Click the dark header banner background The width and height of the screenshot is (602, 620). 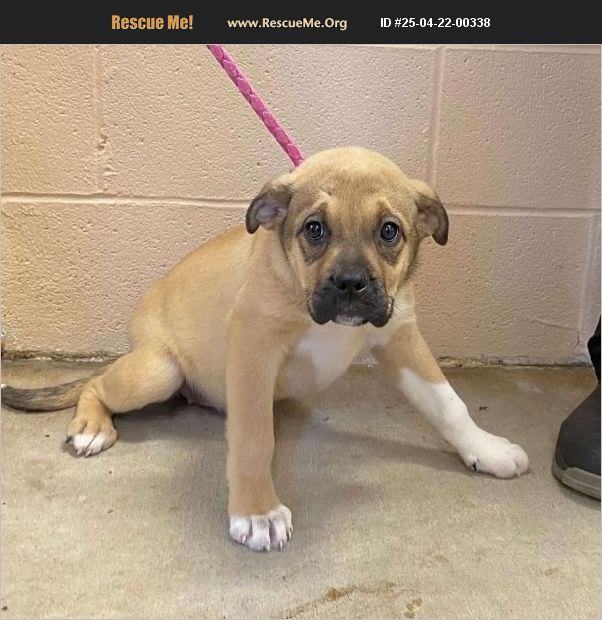pyautogui.click(x=301, y=22)
